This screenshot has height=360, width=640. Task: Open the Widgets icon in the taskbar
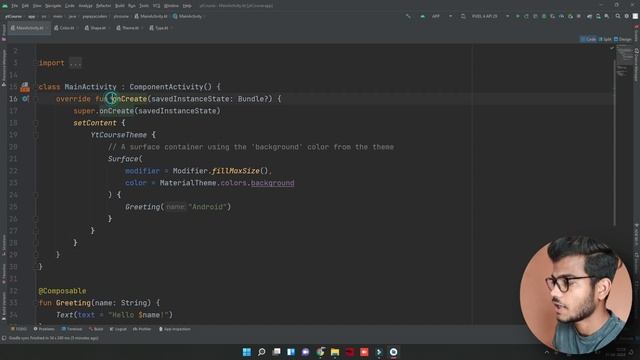coord(291,352)
